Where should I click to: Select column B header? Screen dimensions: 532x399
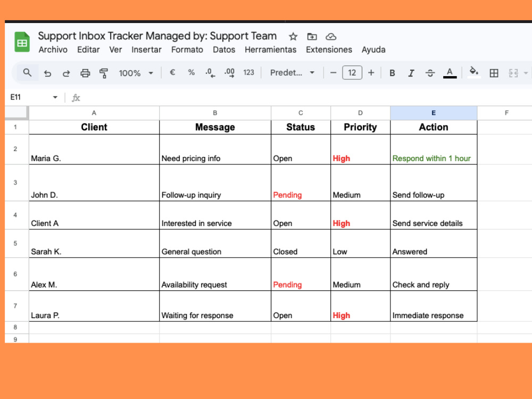point(215,113)
